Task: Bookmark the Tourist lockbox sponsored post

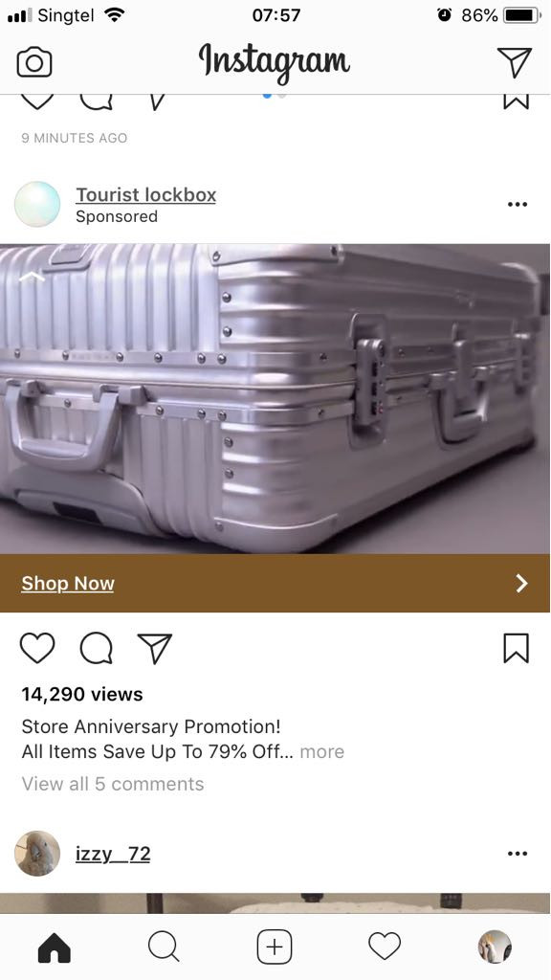Action: (x=516, y=648)
